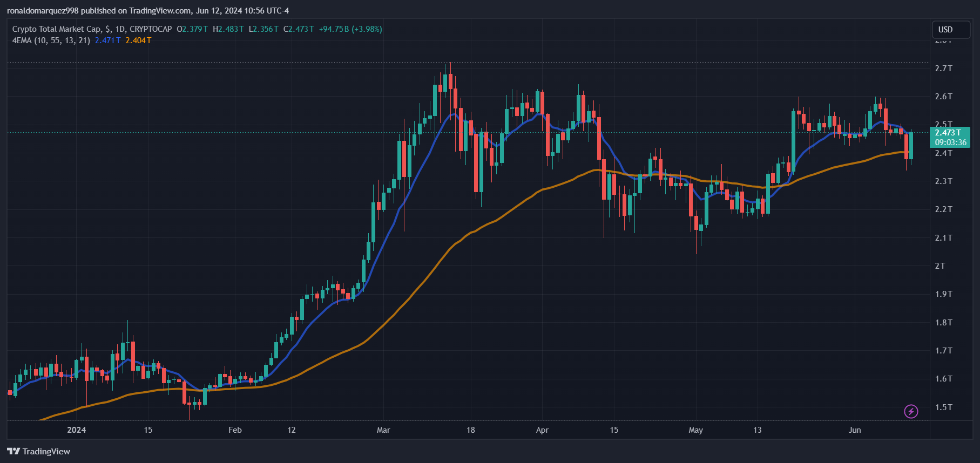Select the 4EMA (10, 55, 13, 21) indicator label
980x463 pixels.
point(51,40)
